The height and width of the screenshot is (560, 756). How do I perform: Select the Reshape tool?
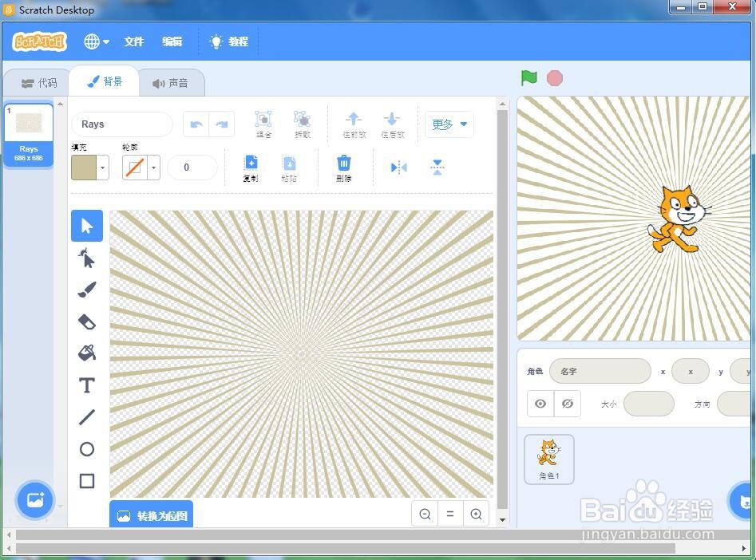[x=87, y=258]
